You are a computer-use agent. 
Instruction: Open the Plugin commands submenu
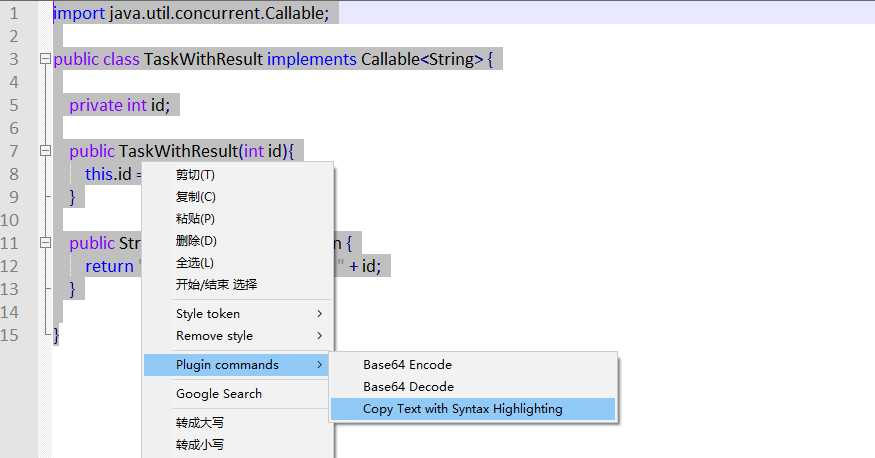pyautogui.click(x=227, y=365)
